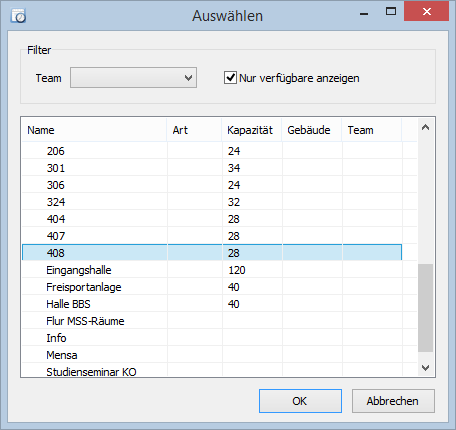
Task: Confirm selection with the OK button
Action: [300, 401]
